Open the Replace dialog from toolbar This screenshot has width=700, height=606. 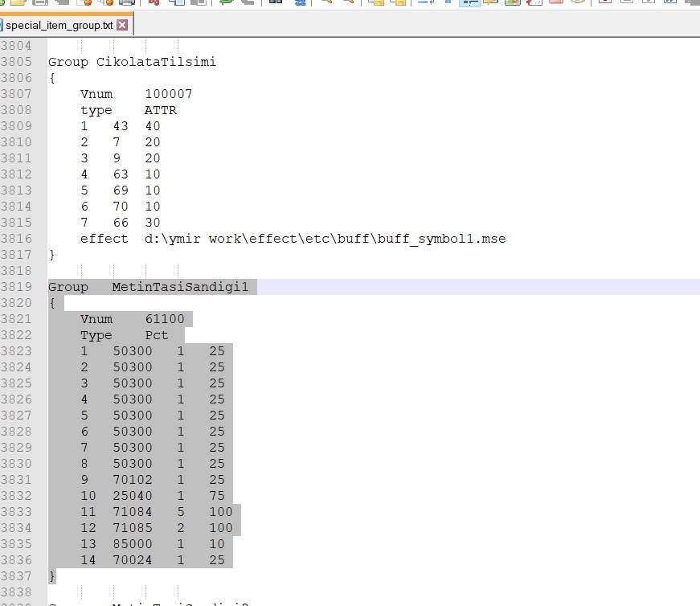click(300, 2)
